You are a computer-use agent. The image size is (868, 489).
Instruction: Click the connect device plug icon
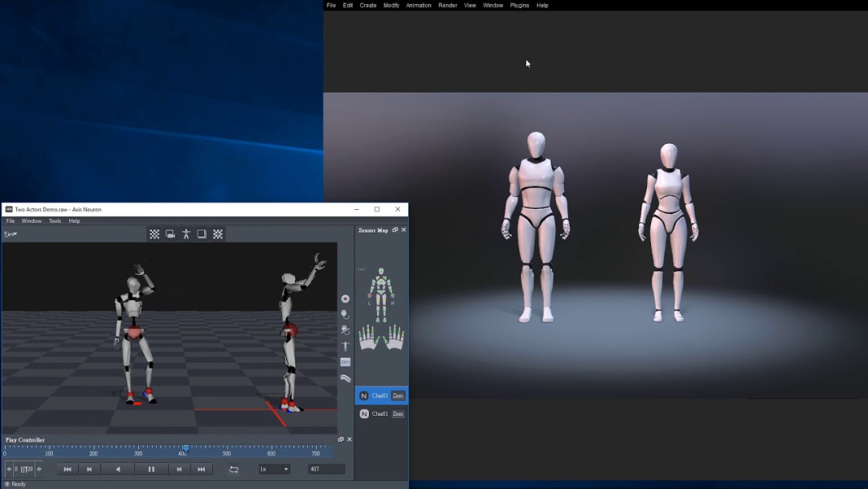[x=346, y=314]
